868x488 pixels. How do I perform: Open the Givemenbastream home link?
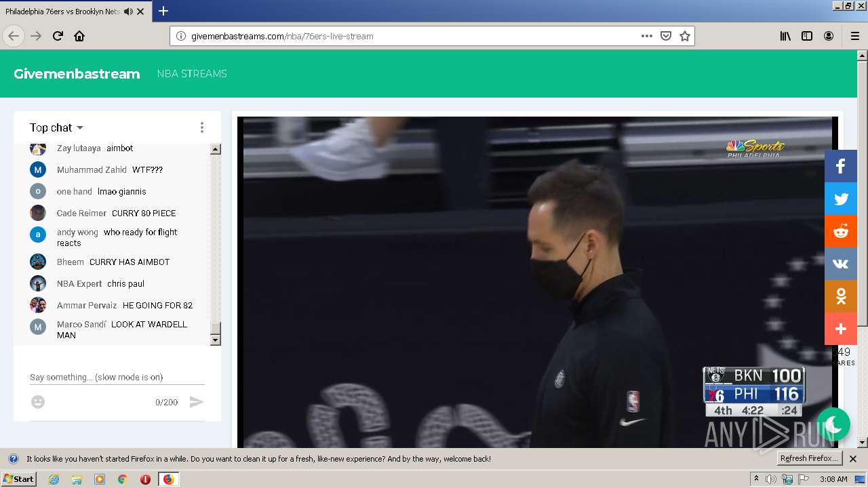(x=77, y=74)
